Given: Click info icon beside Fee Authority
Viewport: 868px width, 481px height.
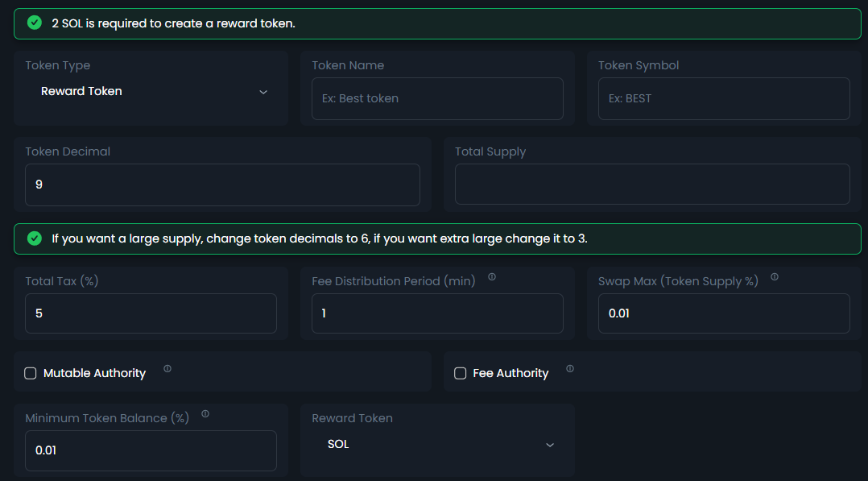Looking at the screenshot, I should click(570, 369).
